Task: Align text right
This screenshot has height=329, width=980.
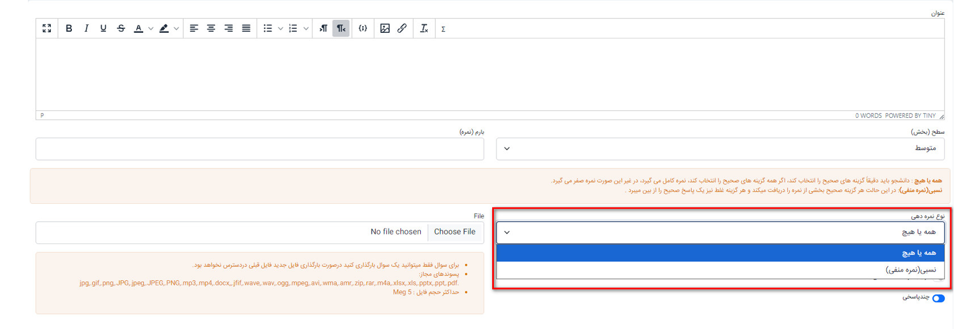Action: [x=229, y=29]
